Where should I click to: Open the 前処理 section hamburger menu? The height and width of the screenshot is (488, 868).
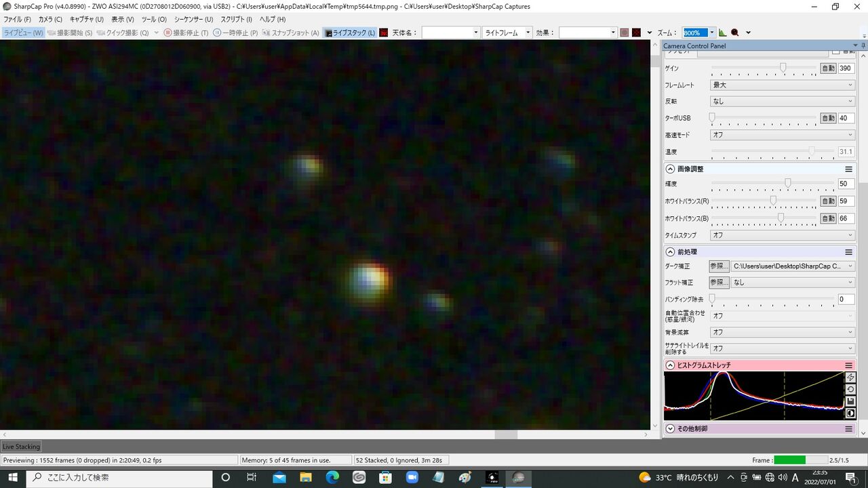[848, 252]
